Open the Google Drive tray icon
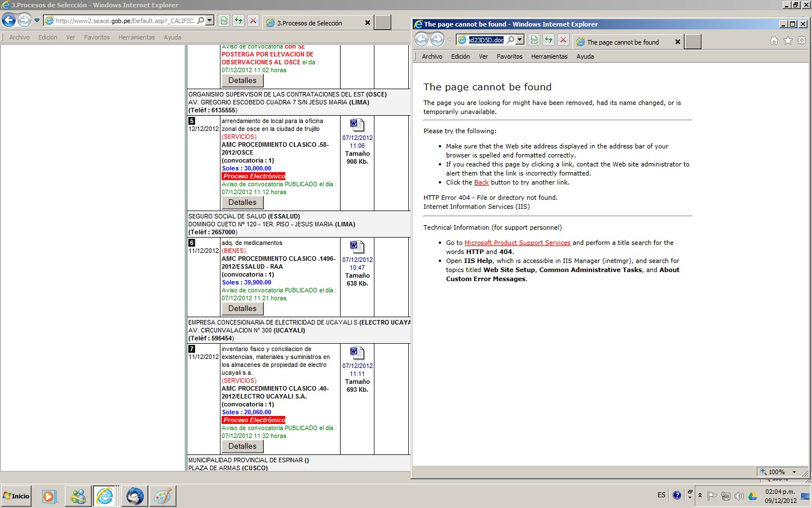The height and width of the screenshot is (508, 812). pyautogui.click(x=752, y=496)
